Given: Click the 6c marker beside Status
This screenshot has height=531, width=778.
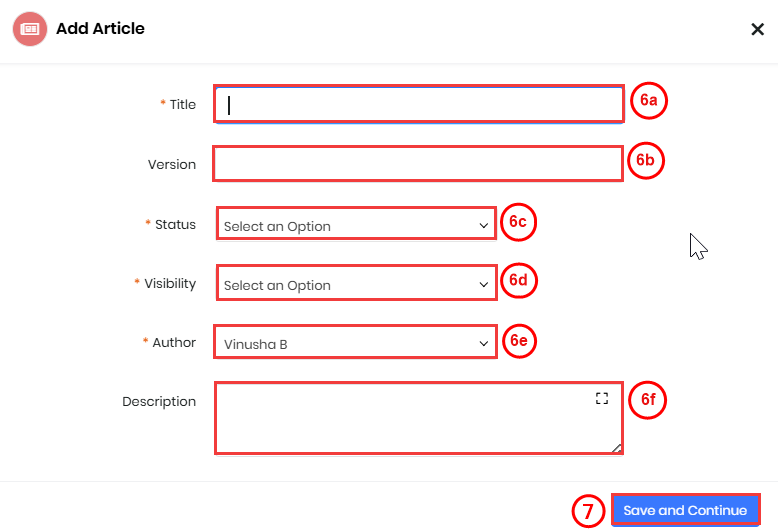Looking at the screenshot, I should [x=517, y=222].
